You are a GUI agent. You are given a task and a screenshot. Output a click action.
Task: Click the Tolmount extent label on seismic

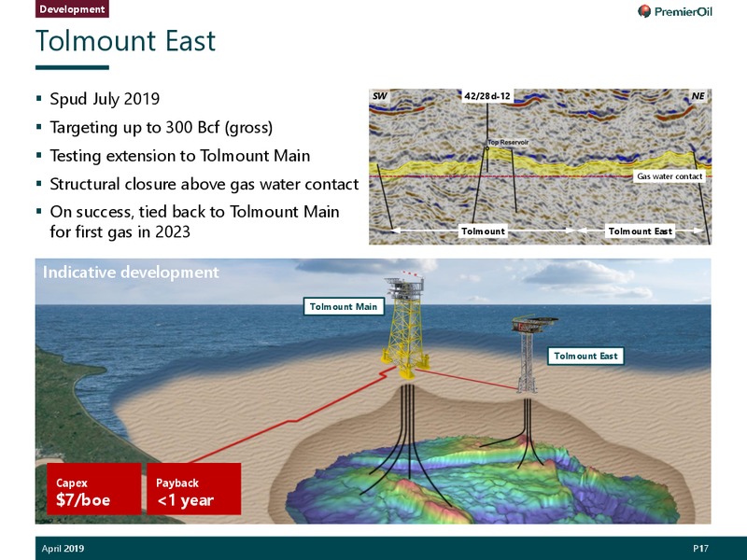coord(483,231)
